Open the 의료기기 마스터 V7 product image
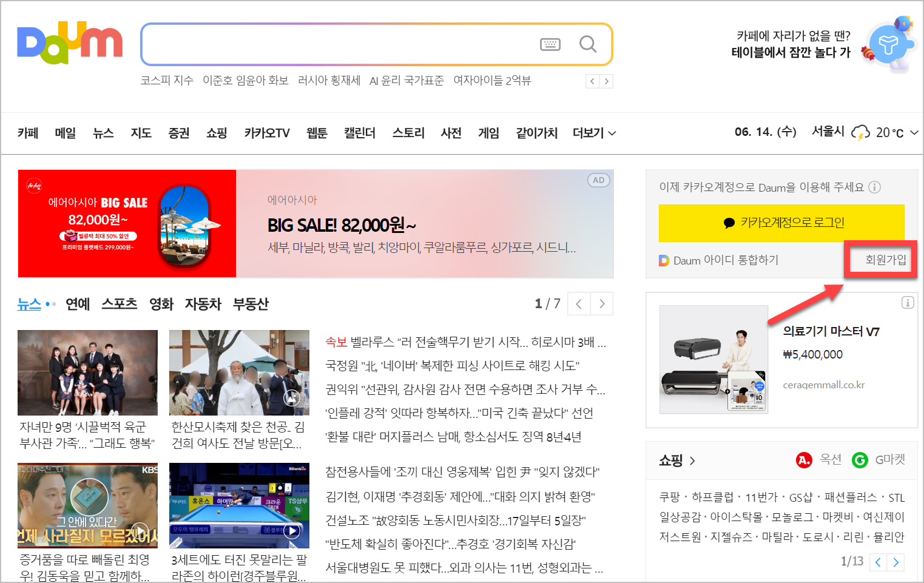The image size is (924, 583). pyautogui.click(x=713, y=360)
